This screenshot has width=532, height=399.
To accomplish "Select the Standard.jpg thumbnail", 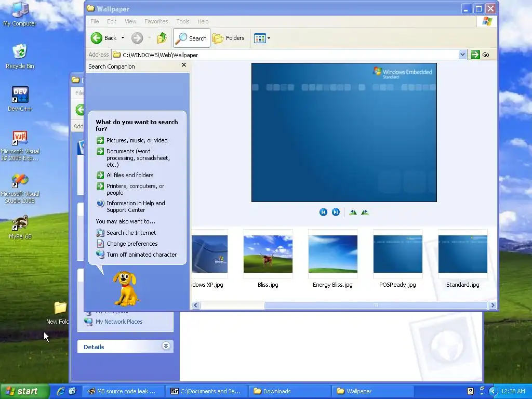I will point(463,259).
